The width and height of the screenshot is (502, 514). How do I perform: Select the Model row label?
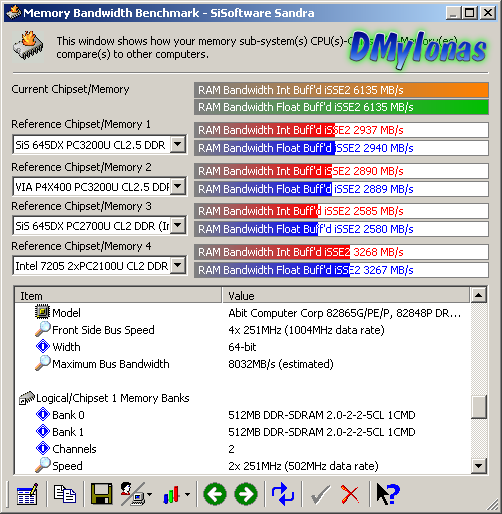66,313
